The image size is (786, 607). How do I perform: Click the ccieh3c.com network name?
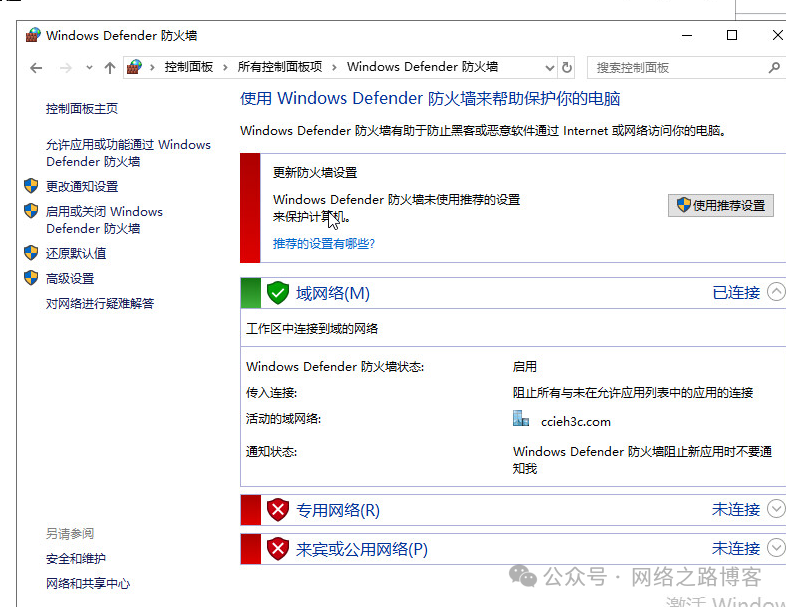point(575,422)
